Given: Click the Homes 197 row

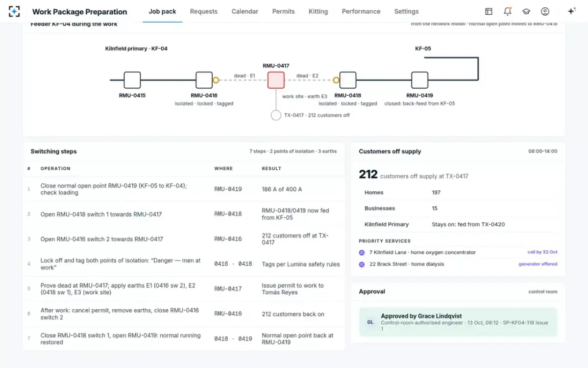Looking at the screenshot, I should [458, 193].
